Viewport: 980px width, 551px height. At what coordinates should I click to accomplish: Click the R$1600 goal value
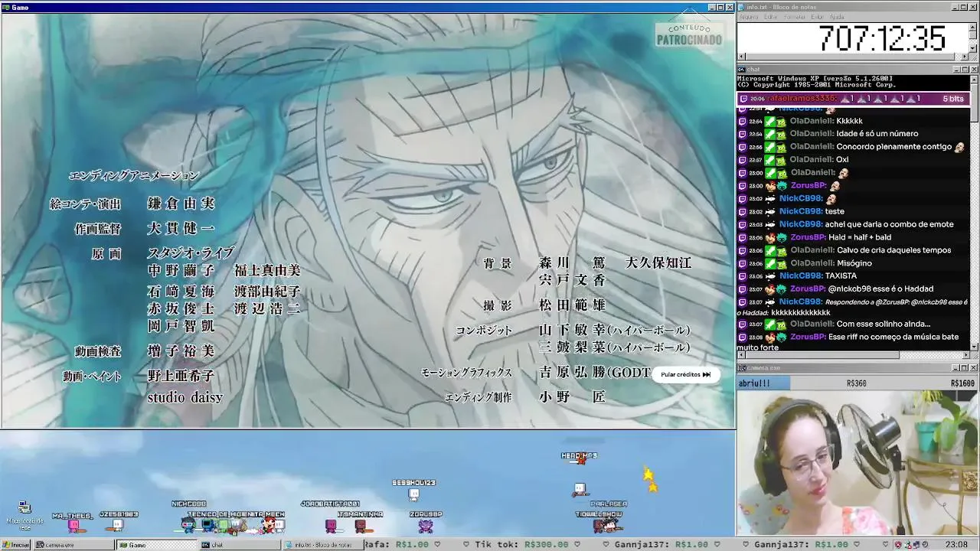(962, 383)
